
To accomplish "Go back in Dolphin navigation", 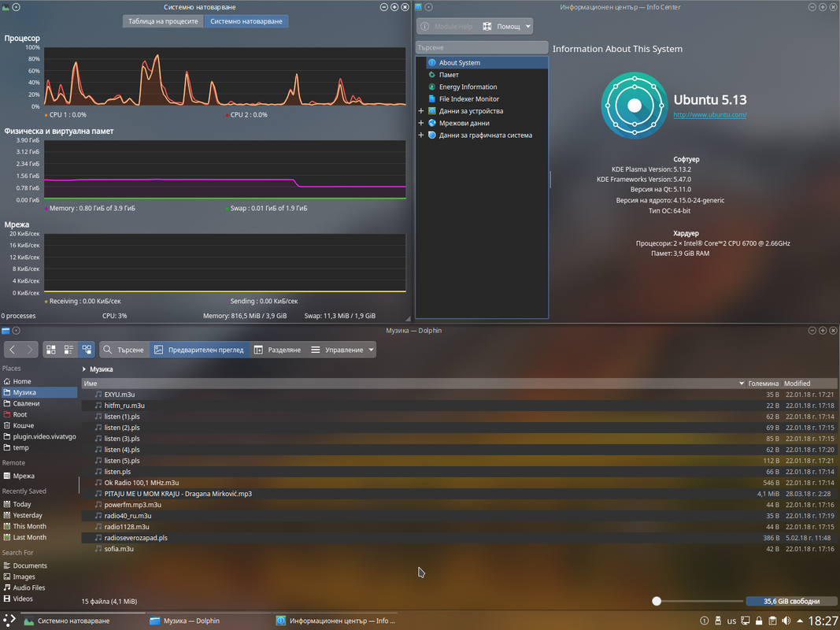I will (13, 350).
